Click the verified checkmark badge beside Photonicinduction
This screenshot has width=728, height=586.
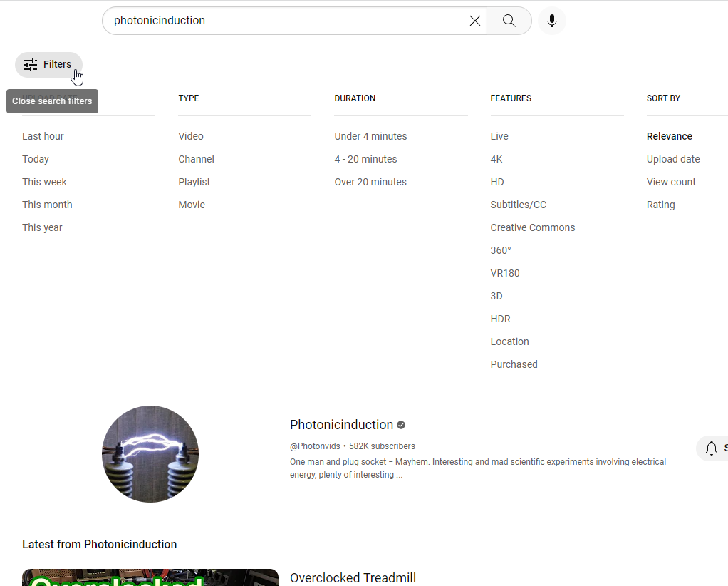click(401, 425)
